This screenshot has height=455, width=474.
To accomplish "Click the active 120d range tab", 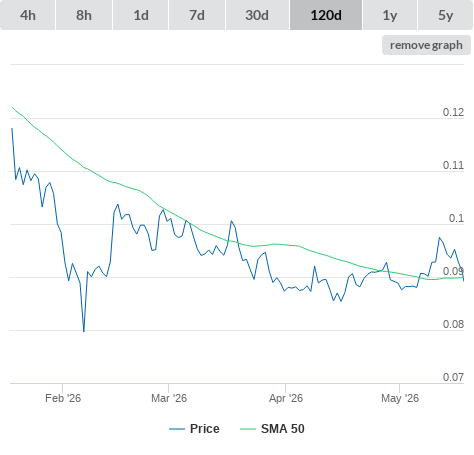I will 326,15.
